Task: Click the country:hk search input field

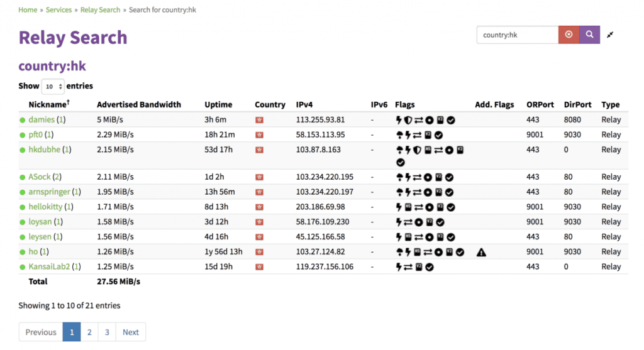Action: tap(517, 35)
